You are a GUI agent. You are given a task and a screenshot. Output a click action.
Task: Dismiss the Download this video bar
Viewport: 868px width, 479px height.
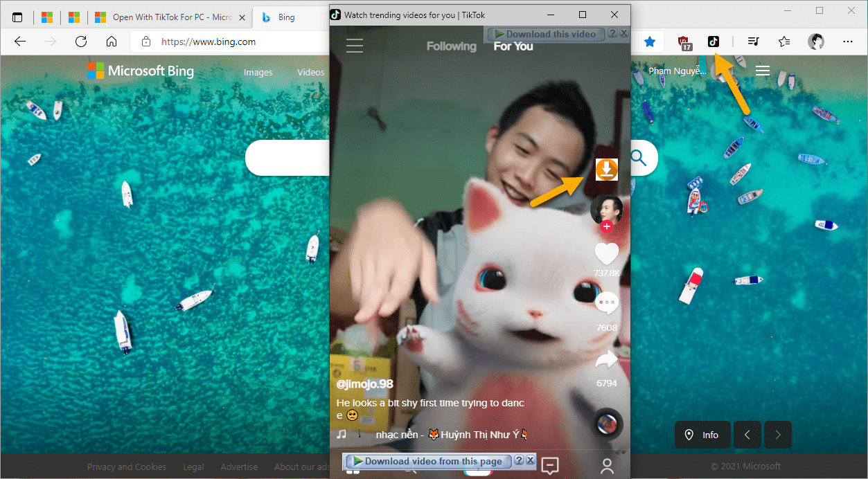click(623, 33)
